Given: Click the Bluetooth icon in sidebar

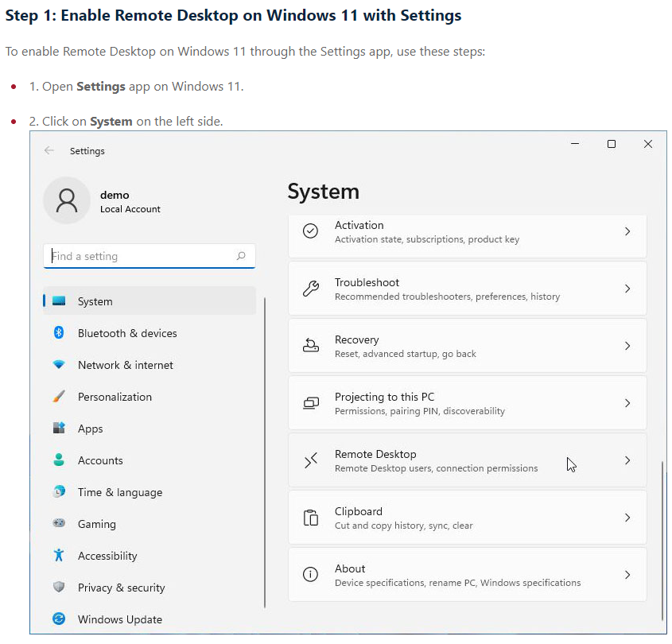Looking at the screenshot, I should point(59,332).
